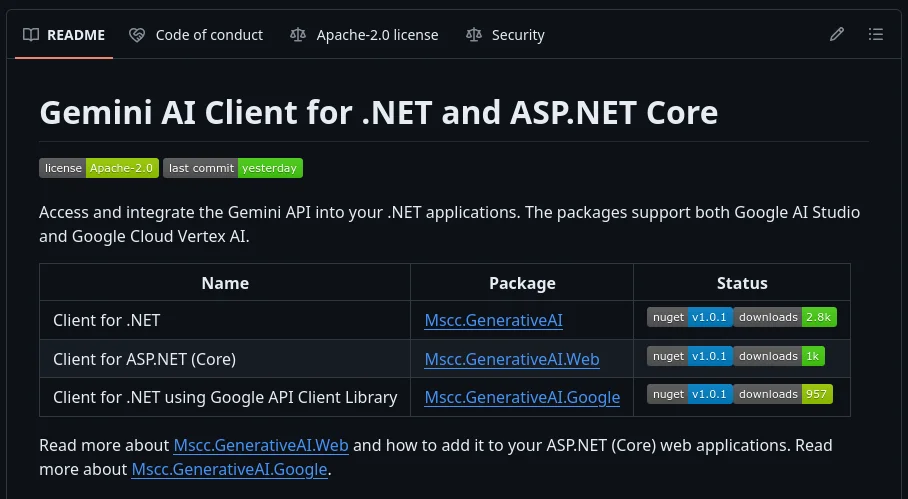Click downloads 957 badge
This screenshot has height=499, width=908.
point(783,394)
